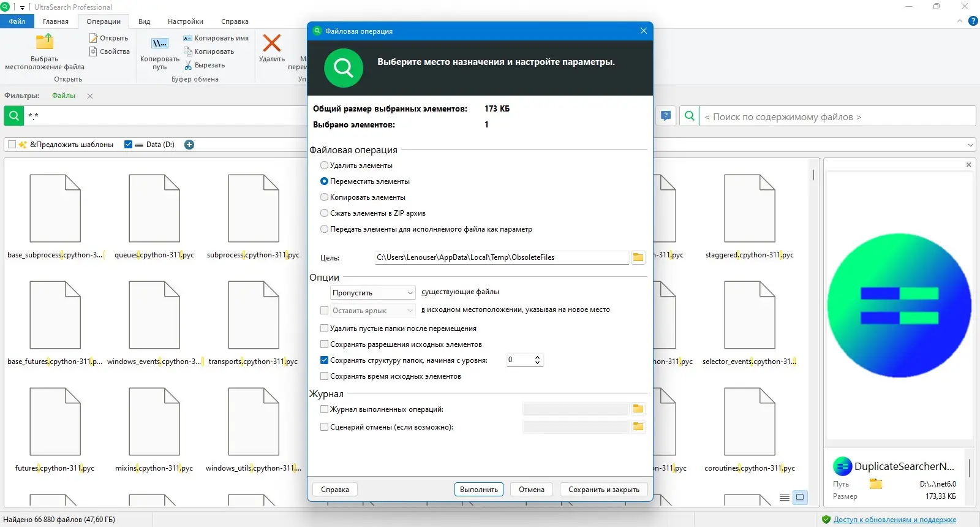Click the 'Выбрать местоположение файла' folder icon
980x527 pixels.
coord(45,42)
